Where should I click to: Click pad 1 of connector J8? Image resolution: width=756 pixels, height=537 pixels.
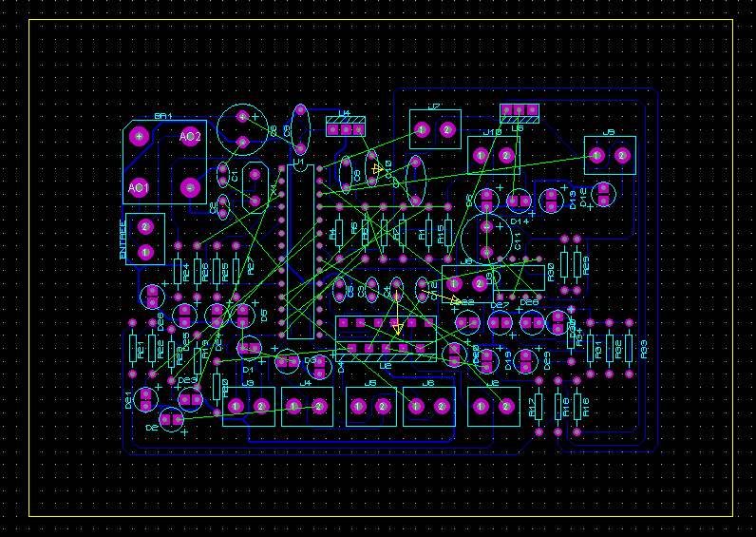pyautogui.click(x=454, y=284)
